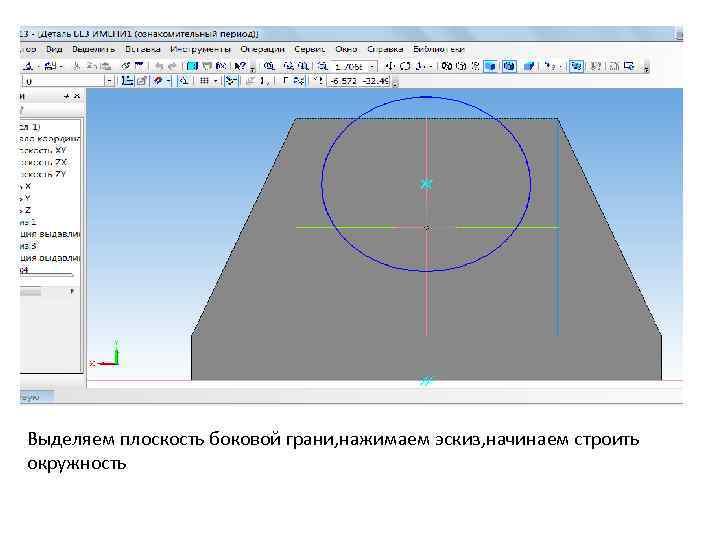Open dropdown beside new document icon

[39, 67]
